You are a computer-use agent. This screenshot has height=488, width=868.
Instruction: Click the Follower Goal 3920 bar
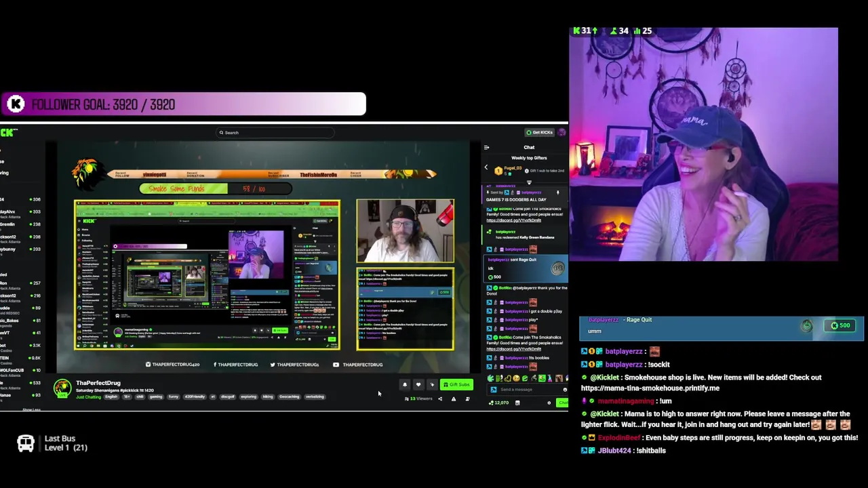pyautogui.click(x=183, y=104)
